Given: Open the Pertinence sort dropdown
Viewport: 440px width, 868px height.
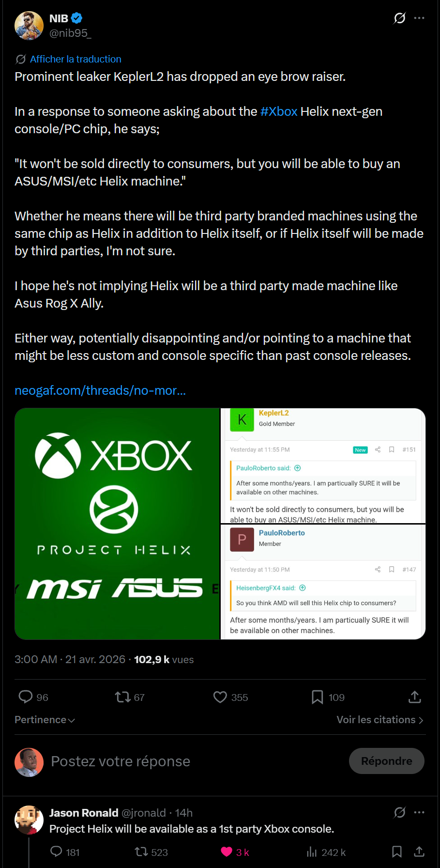Looking at the screenshot, I should 45,720.
